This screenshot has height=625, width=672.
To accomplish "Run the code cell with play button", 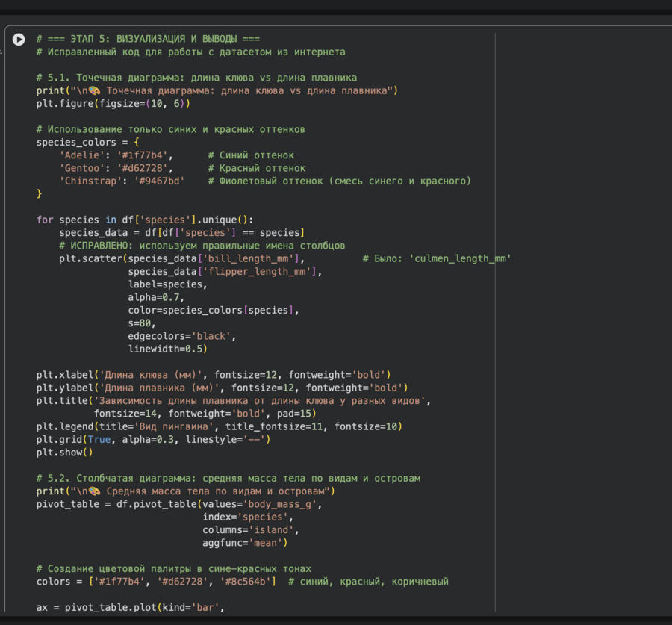I will click(x=19, y=40).
